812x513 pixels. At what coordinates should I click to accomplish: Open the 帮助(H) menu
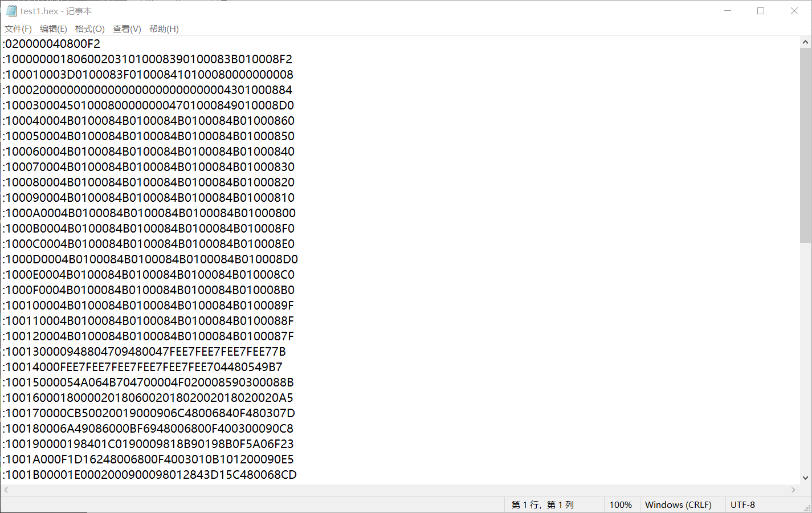(164, 29)
